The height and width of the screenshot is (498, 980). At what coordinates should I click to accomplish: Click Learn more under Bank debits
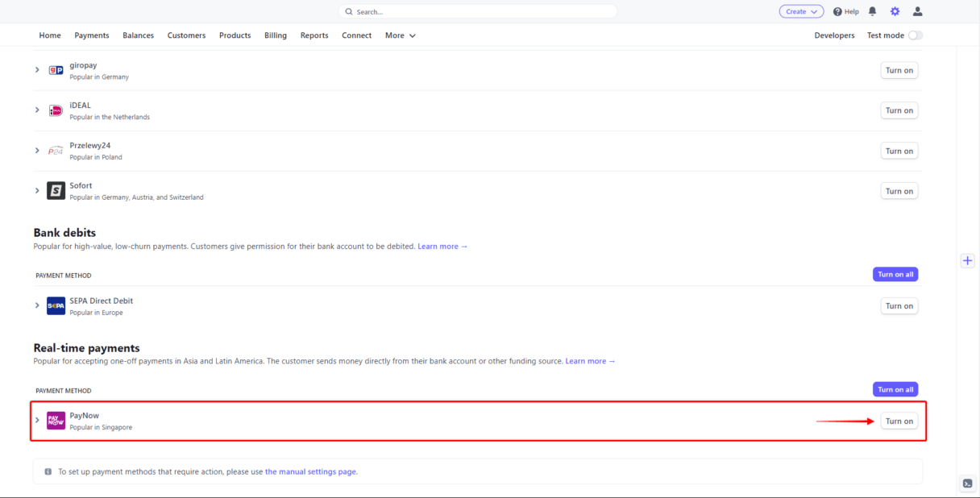(442, 247)
